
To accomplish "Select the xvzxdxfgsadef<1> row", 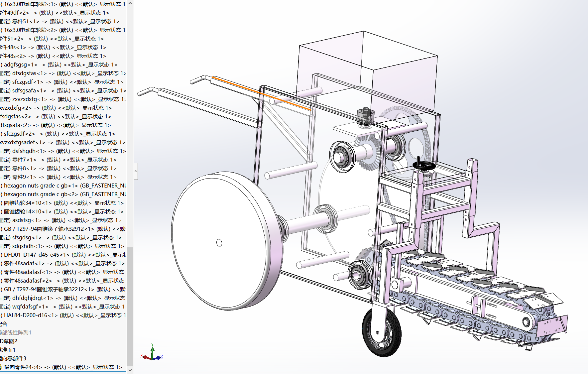I will point(63,142).
